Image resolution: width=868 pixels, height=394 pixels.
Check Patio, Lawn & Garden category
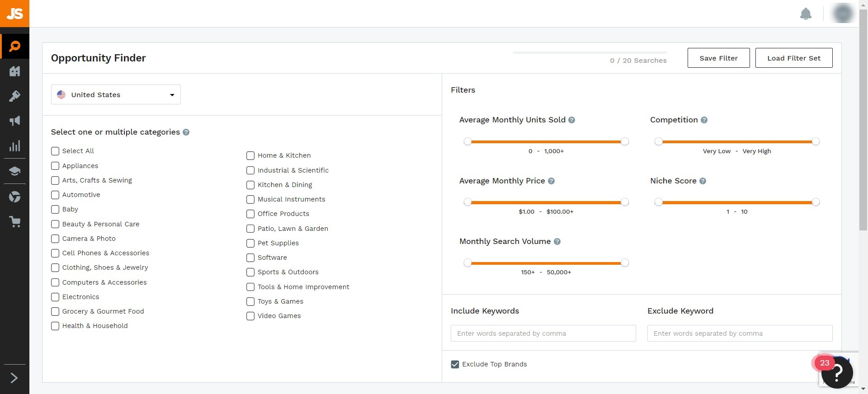250,229
